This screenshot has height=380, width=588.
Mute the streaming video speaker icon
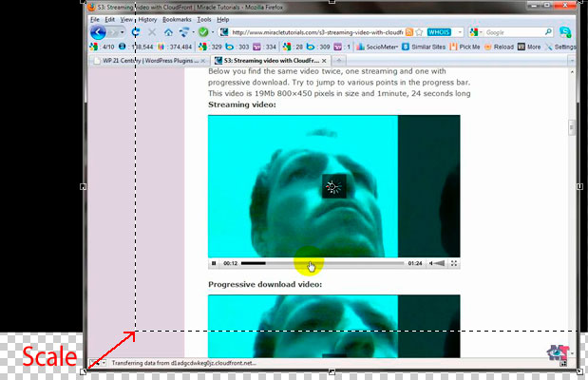[x=431, y=263]
